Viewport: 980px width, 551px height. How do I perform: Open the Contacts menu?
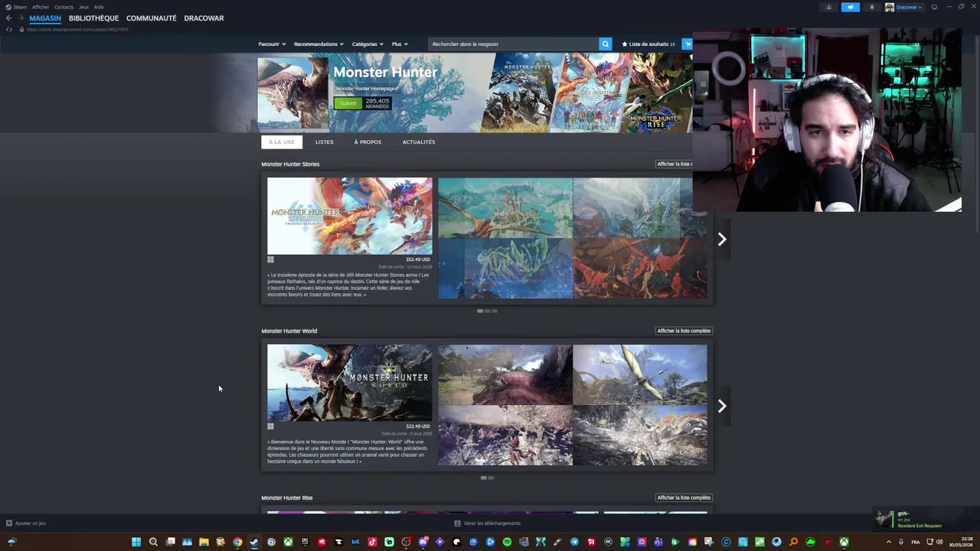click(64, 7)
